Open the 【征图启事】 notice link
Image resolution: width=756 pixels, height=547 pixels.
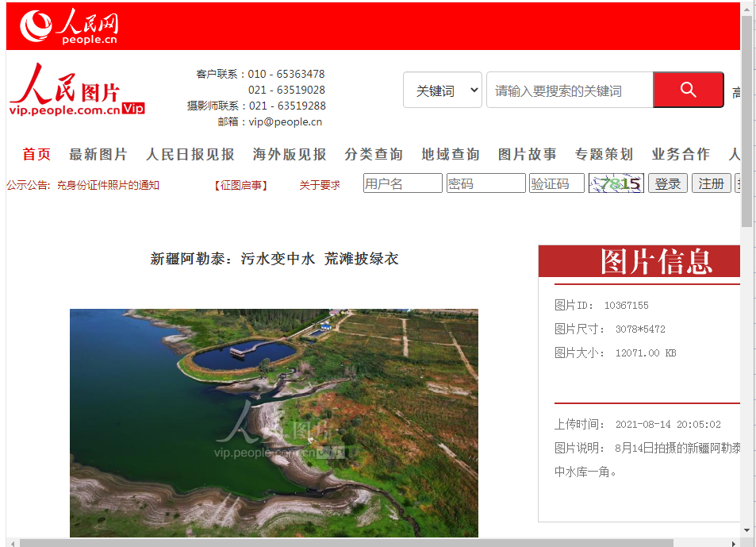pyautogui.click(x=240, y=185)
